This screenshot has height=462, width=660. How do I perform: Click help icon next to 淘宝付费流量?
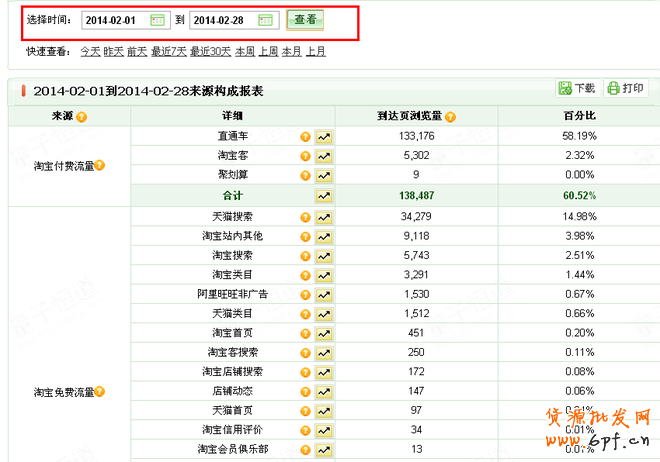point(99,165)
